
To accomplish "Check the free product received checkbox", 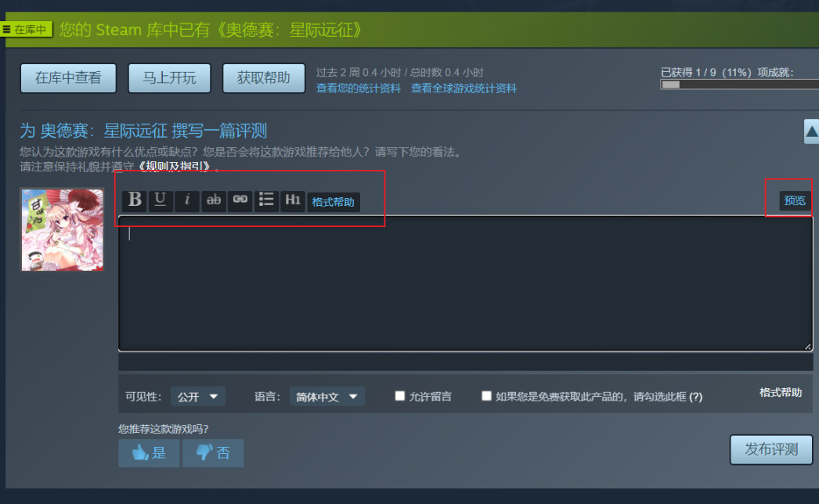I will click(486, 396).
